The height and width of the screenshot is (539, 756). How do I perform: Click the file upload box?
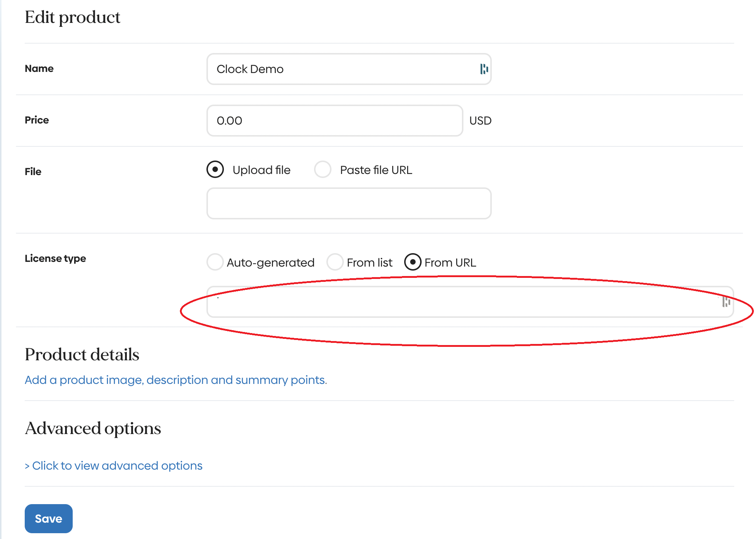pyautogui.click(x=349, y=203)
